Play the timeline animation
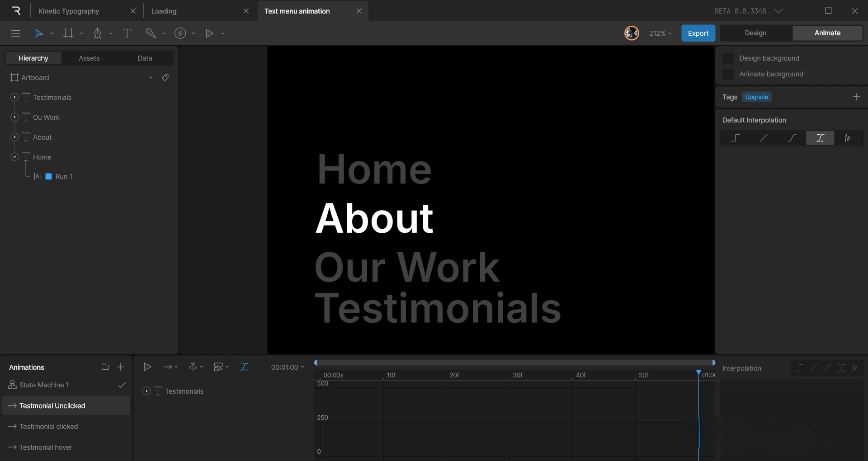 click(147, 367)
